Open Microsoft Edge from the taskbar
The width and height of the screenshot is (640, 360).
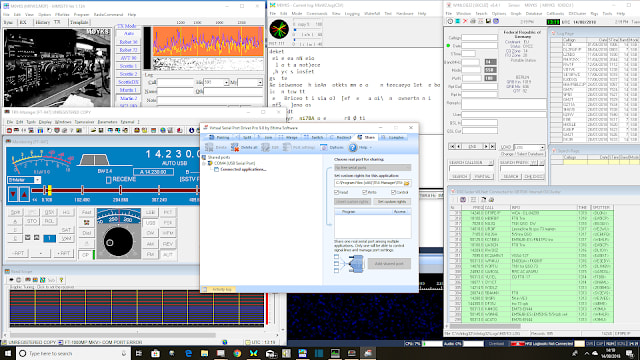[x=188, y=353]
